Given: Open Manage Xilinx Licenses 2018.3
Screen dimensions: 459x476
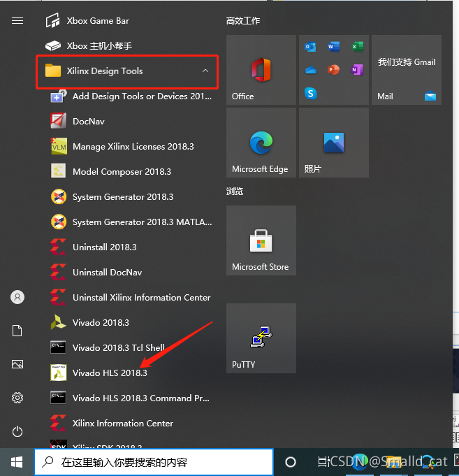Looking at the screenshot, I should 127,146.
